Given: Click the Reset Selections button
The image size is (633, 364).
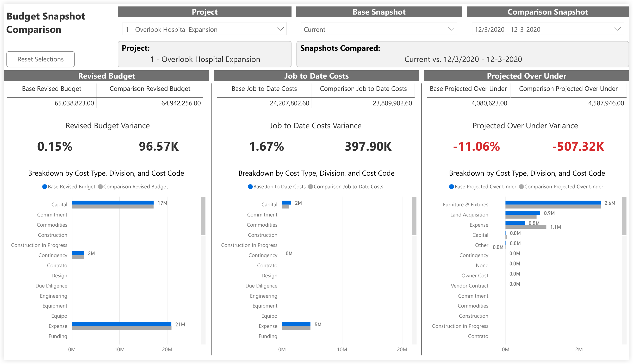Looking at the screenshot, I should tap(40, 59).
